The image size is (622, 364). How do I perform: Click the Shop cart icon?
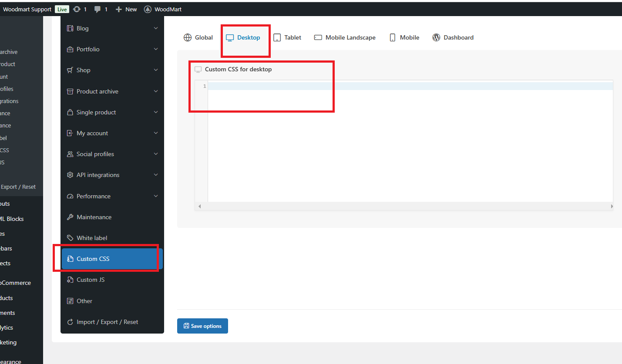tap(70, 70)
